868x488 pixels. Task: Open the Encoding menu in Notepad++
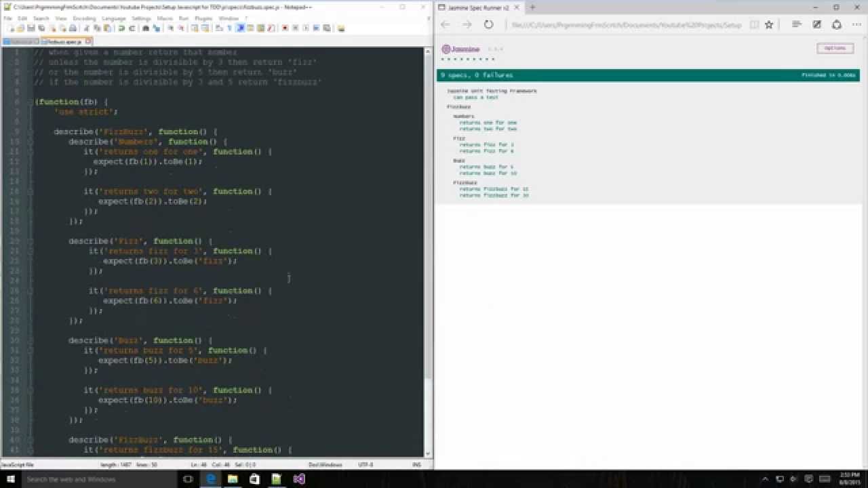coord(84,18)
